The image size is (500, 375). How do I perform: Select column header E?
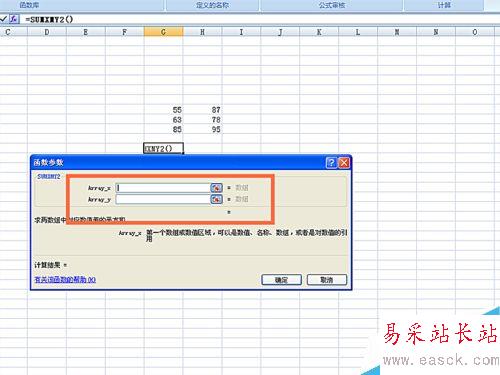pos(86,32)
